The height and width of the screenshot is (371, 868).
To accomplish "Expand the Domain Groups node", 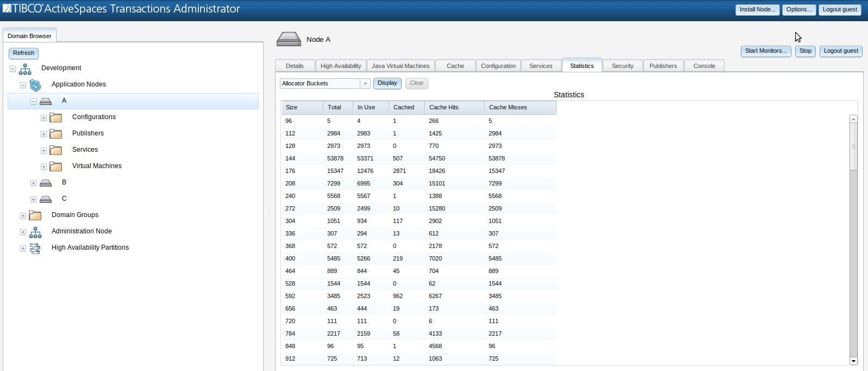I will tap(23, 216).
